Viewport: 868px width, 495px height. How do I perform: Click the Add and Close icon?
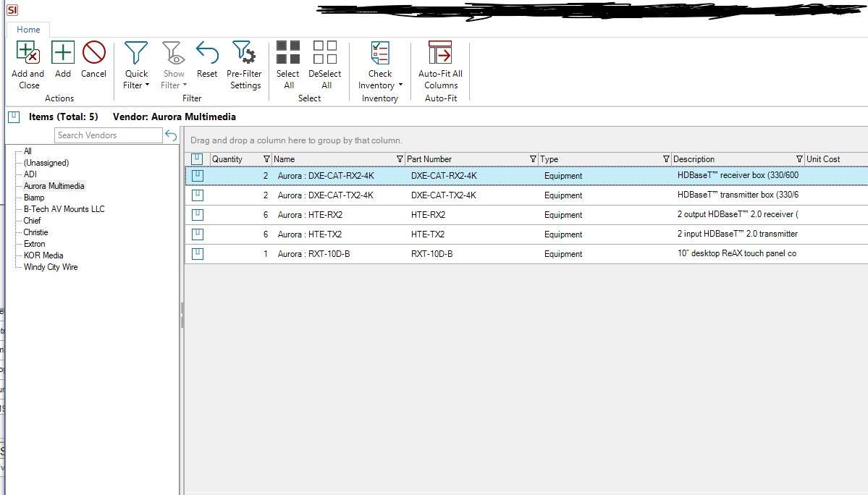pos(28,53)
